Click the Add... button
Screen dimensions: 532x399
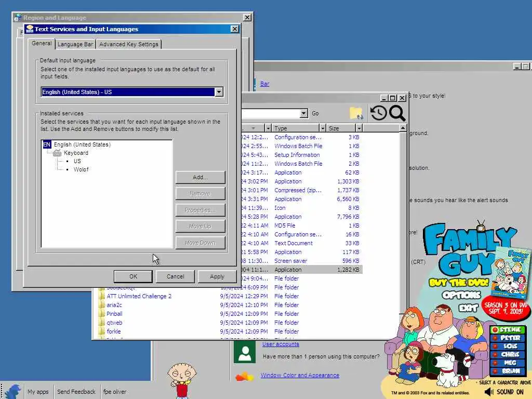point(200,177)
